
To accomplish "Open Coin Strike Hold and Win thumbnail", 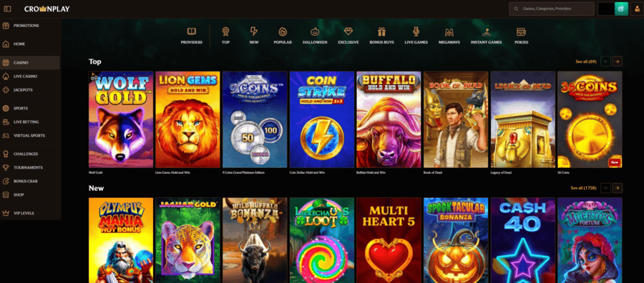I will click(321, 119).
